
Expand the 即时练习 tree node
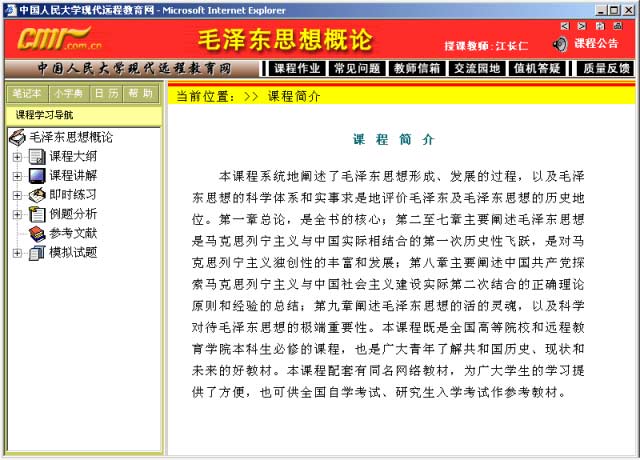click(17, 195)
